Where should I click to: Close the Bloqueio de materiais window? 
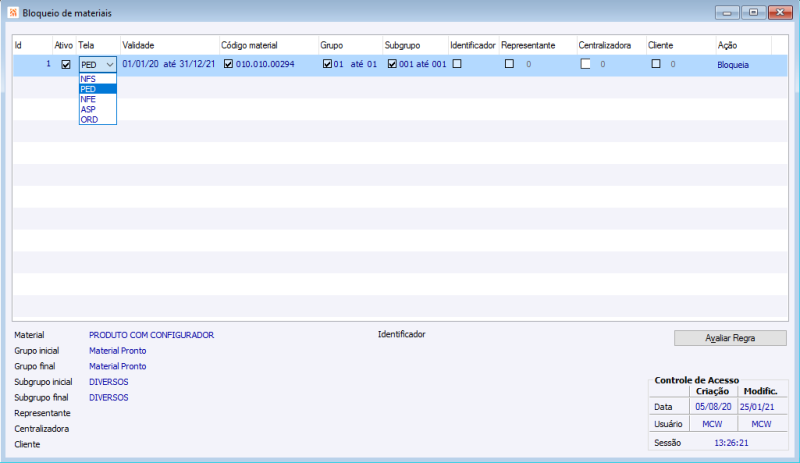(780, 12)
